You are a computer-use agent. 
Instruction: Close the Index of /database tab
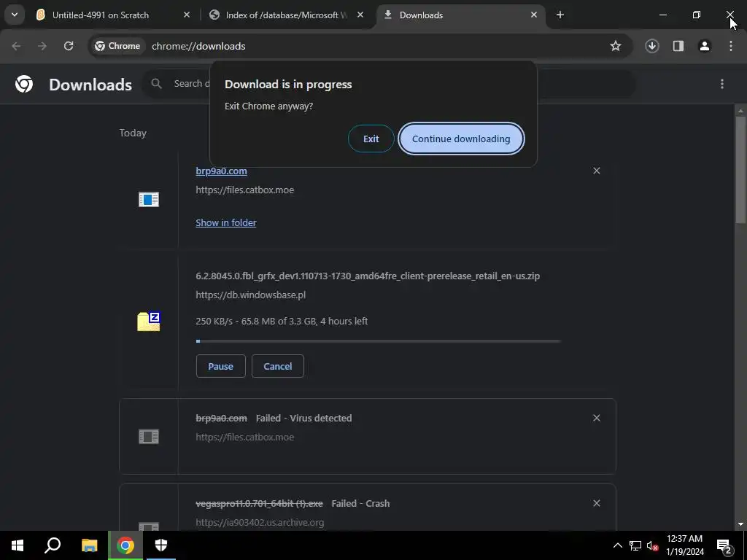point(360,15)
